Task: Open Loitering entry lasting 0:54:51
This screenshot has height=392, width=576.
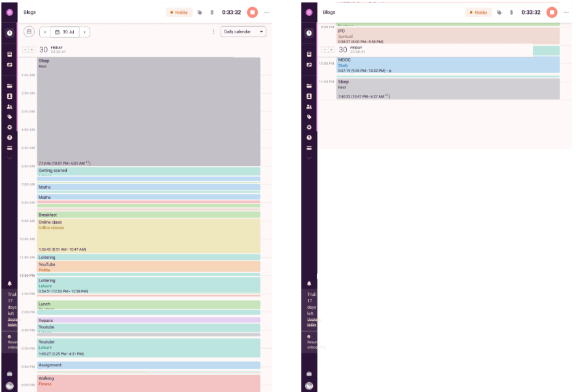Action: point(149,285)
